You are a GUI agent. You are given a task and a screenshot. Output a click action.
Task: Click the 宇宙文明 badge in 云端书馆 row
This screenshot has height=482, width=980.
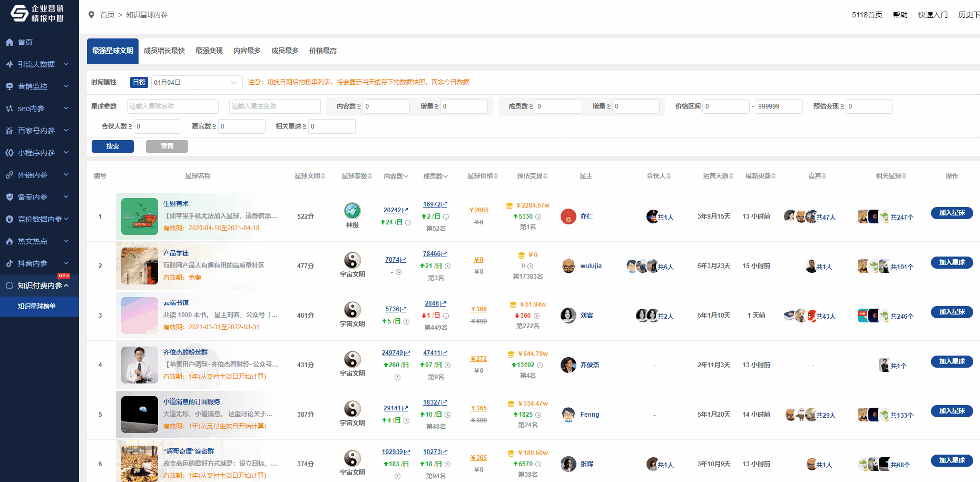click(x=352, y=310)
